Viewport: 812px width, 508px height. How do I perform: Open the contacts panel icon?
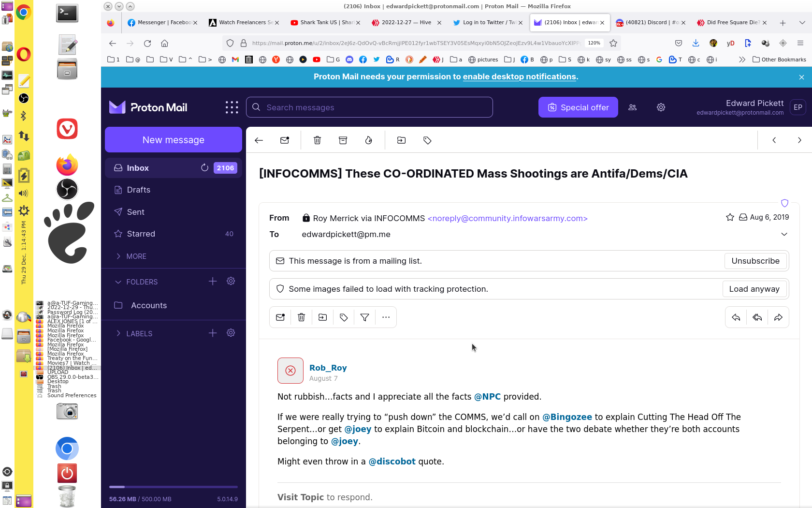click(632, 107)
